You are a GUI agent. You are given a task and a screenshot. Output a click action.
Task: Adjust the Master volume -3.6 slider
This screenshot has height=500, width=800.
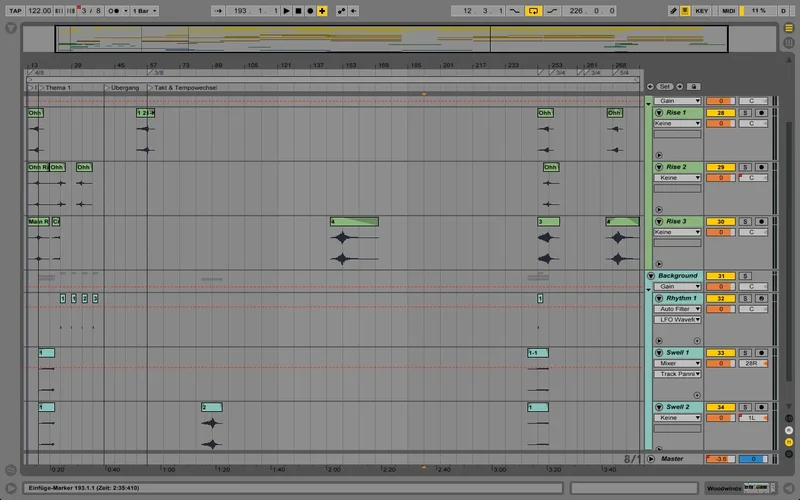(720, 459)
